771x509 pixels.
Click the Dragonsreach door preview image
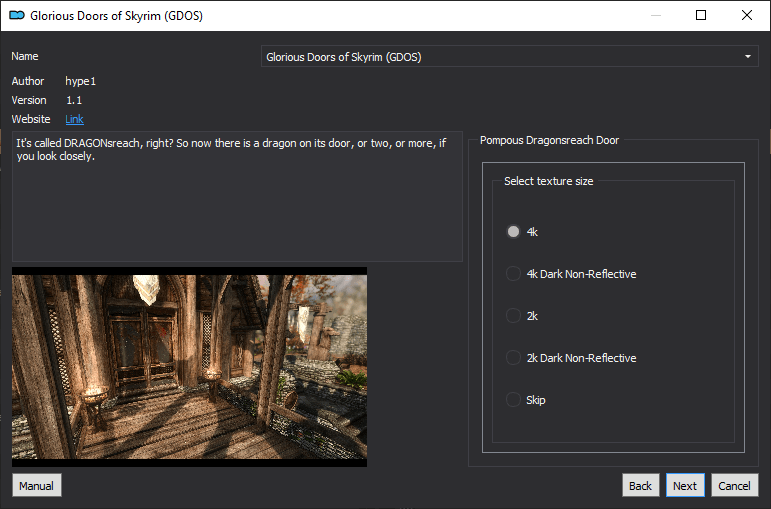(x=189, y=367)
